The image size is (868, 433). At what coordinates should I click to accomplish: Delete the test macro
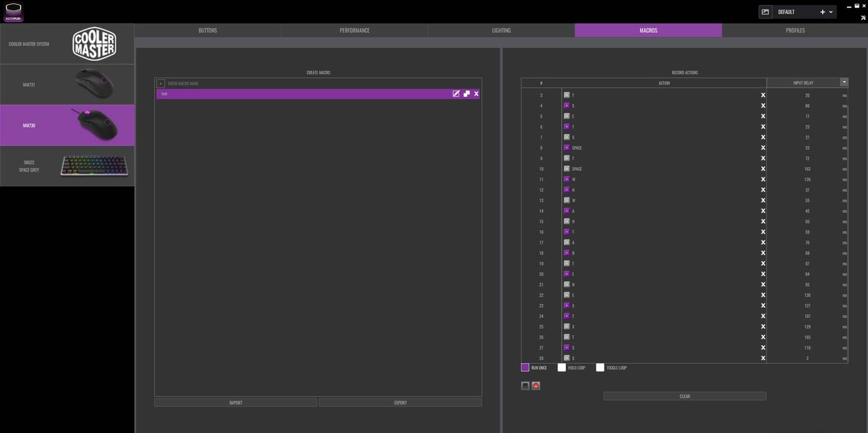pyautogui.click(x=476, y=94)
